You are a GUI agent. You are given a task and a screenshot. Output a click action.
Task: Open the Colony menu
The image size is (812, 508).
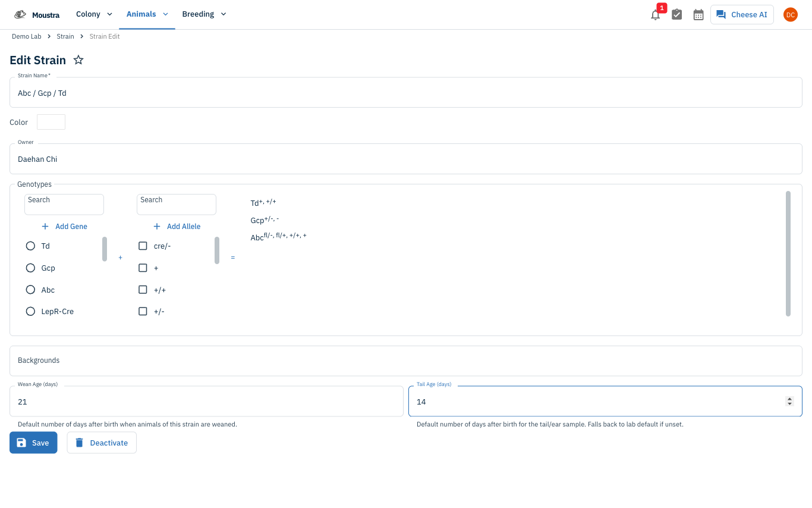[x=94, y=14]
